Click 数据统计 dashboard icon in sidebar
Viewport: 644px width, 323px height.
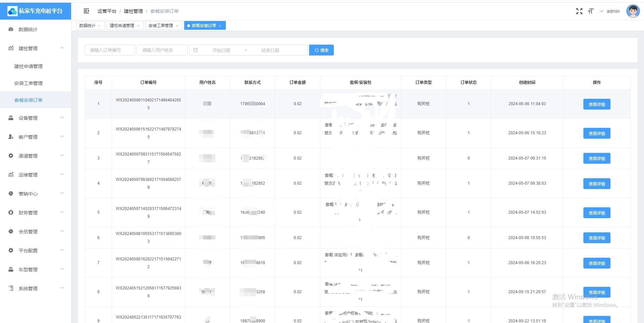[x=11, y=29]
